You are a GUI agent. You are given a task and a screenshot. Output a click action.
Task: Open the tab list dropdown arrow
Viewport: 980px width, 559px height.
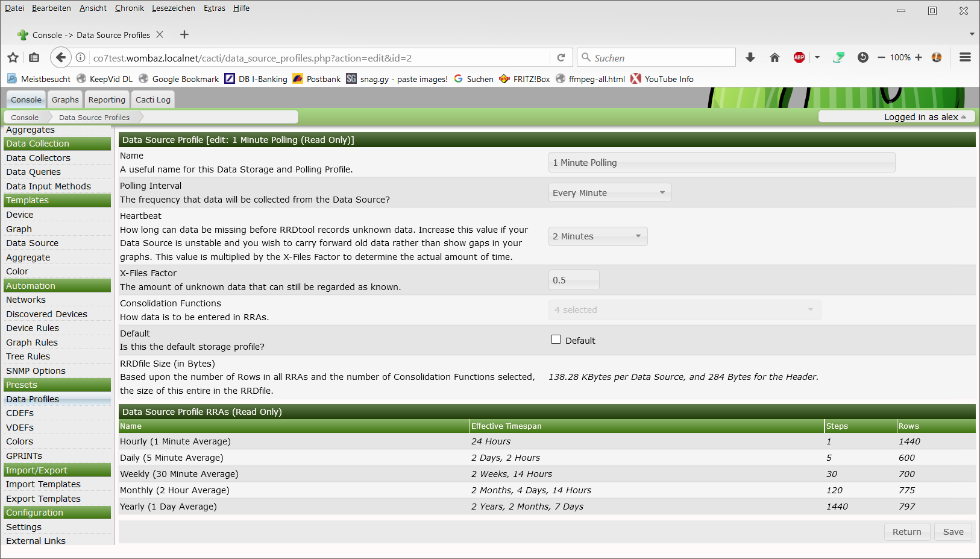[972, 34]
